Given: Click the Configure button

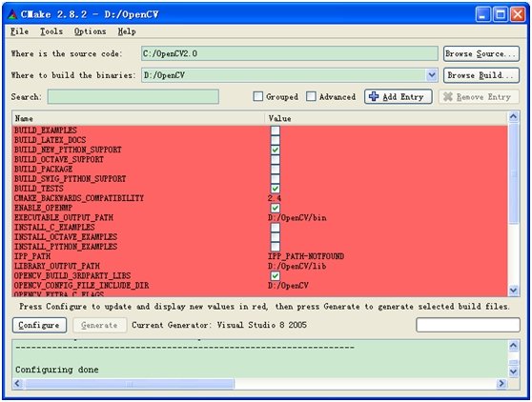Looking at the screenshot, I should [39, 325].
